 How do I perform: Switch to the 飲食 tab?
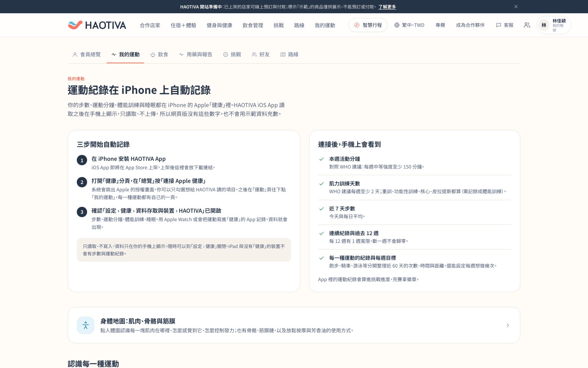point(159,54)
